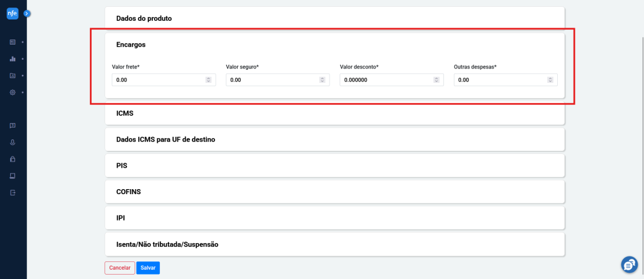The image size is (644, 279).
Task: Click the Valor desconto stepper arrows
Action: [x=436, y=80]
